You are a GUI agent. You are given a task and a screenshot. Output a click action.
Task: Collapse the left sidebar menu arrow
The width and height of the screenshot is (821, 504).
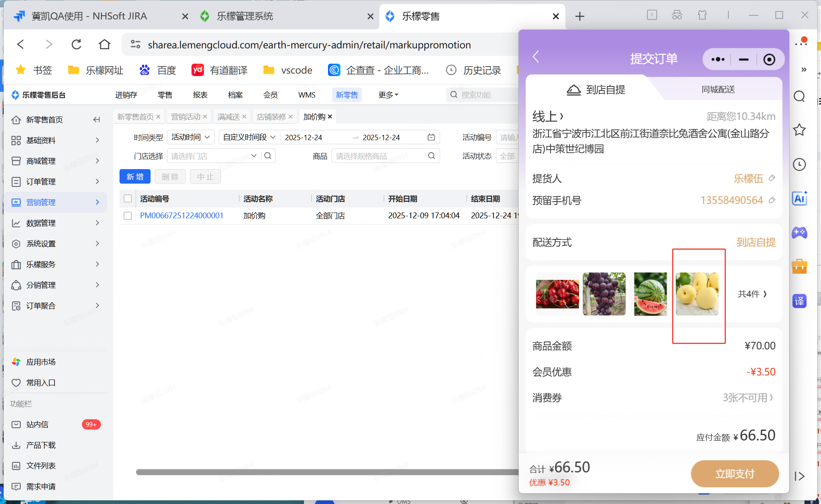(97, 119)
